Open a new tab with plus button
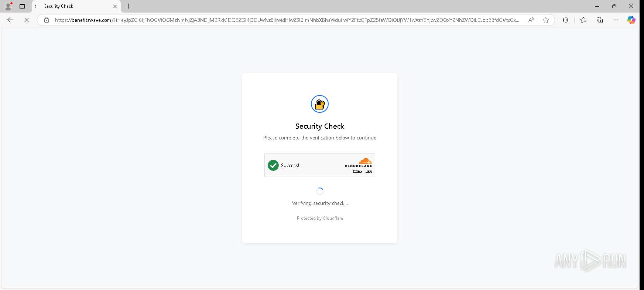Image resolution: width=644 pixels, height=290 pixels. pyautogui.click(x=129, y=6)
